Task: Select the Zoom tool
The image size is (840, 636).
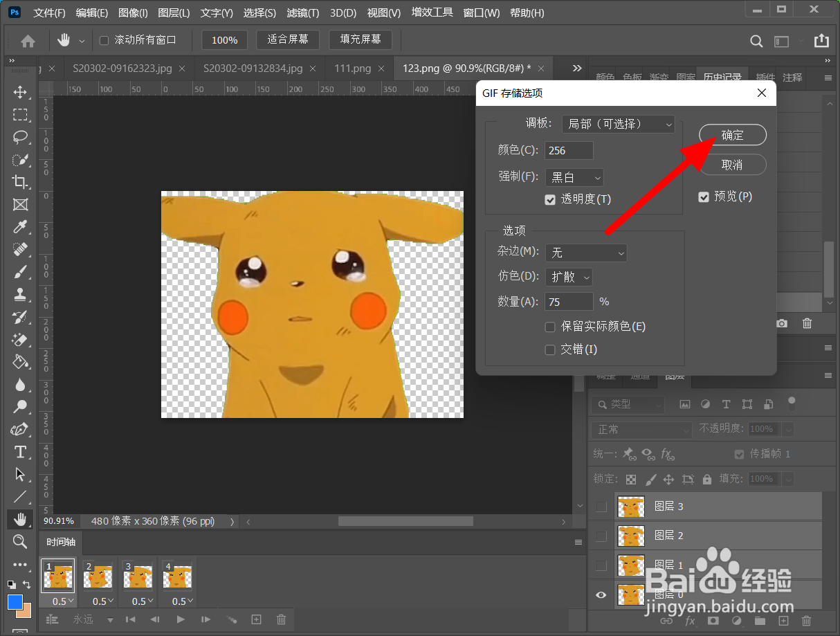Action: 20,541
